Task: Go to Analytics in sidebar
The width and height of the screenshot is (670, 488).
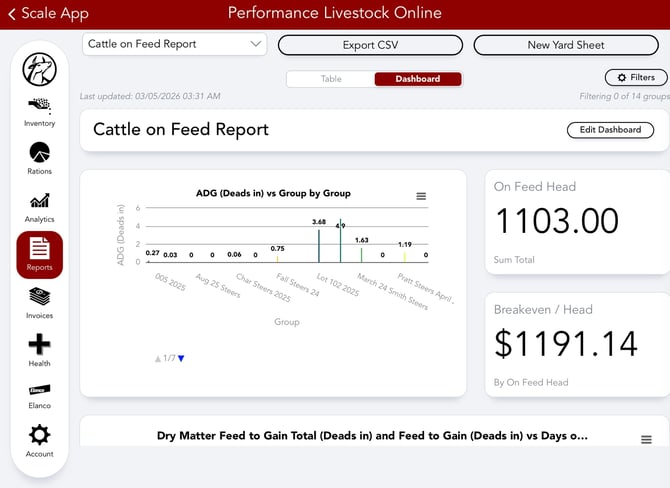Action: pyautogui.click(x=39, y=206)
